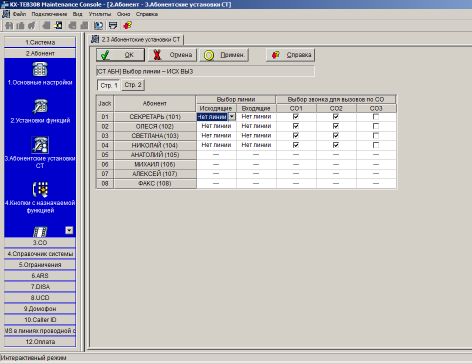Select Входящие cell for НИКОЛАЙ (104)
This screenshot has height=364, width=472.
[x=256, y=145]
